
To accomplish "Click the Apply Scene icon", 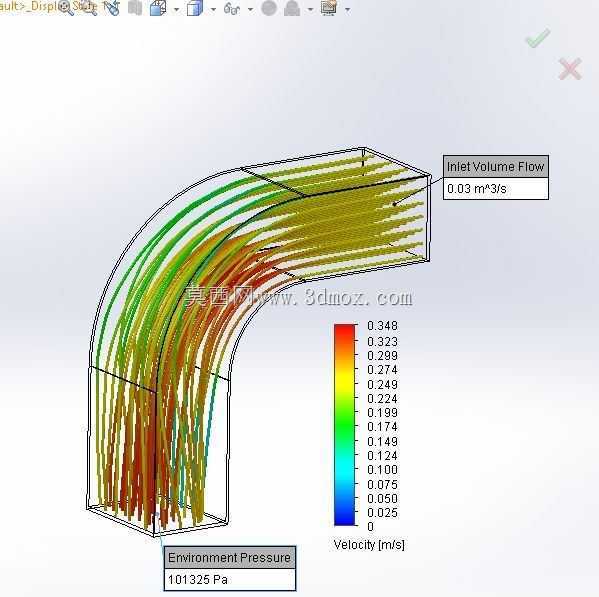I will pos(292,8).
